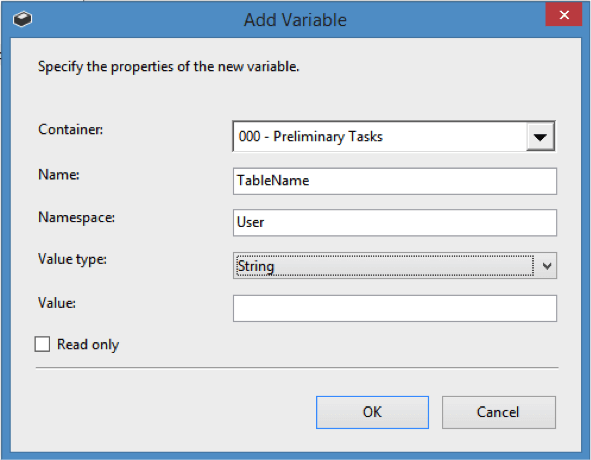Dismiss dialog with the Cancel button
Image resolution: width=591 pixels, height=460 pixels.
pos(499,412)
